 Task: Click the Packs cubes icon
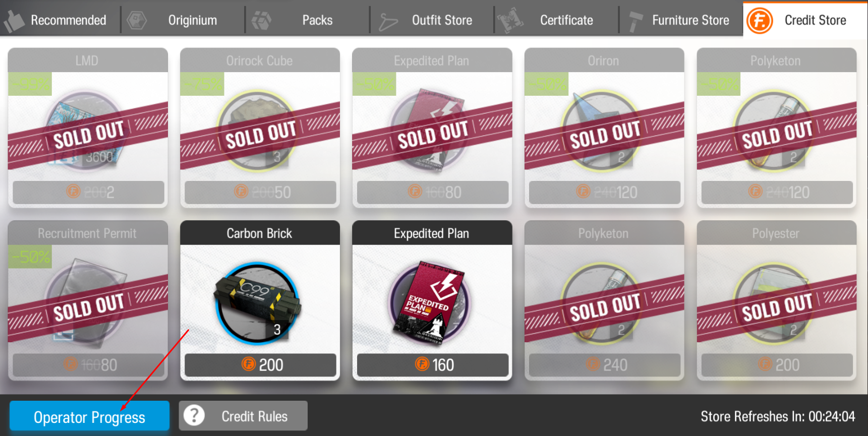coord(262,21)
